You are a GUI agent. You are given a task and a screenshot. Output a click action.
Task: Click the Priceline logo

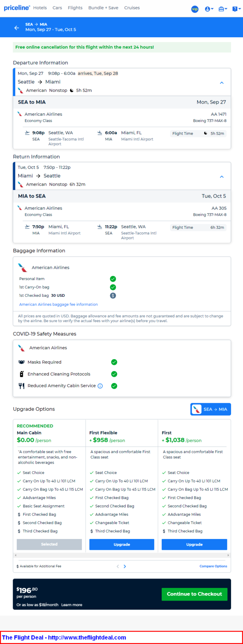point(17,8)
